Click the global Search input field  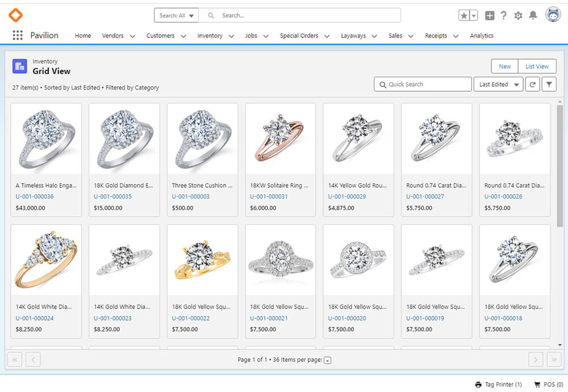[x=300, y=15]
